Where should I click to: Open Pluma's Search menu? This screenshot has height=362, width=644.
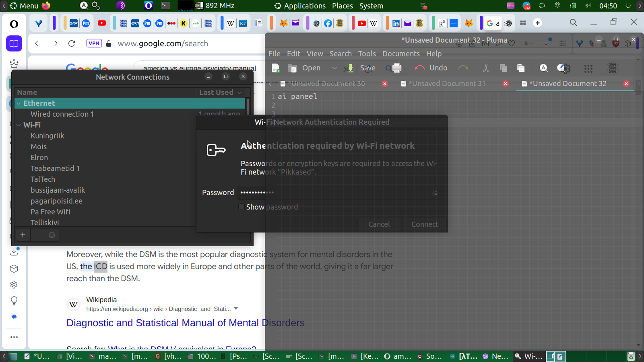[x=341, y=54]
